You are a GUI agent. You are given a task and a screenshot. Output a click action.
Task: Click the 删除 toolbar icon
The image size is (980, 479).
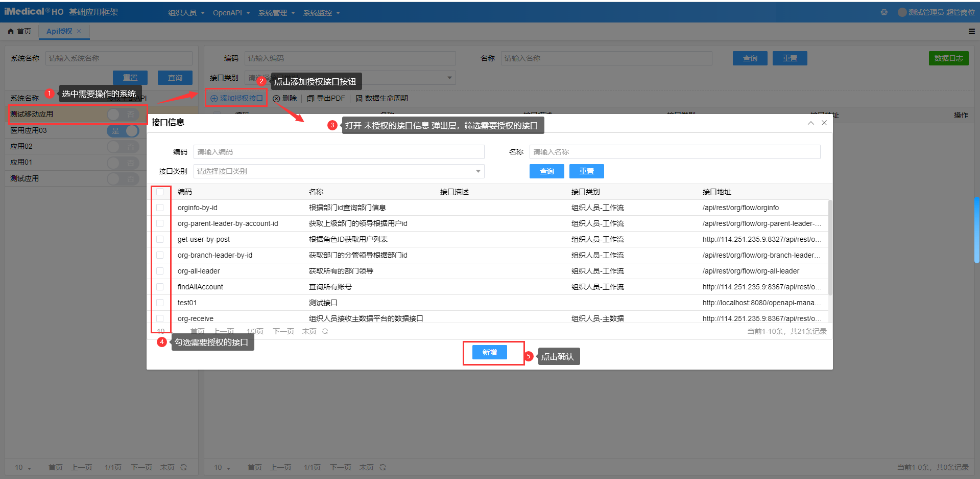tap(276, 98)
